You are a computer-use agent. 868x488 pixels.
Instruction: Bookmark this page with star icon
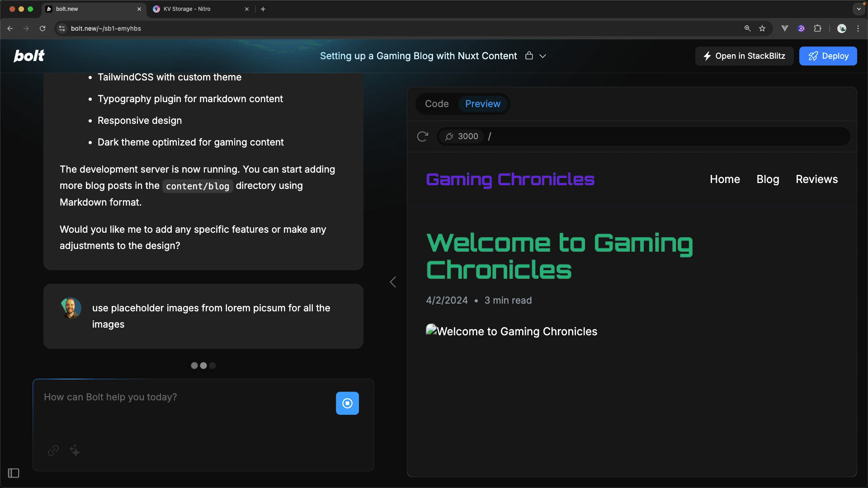[x=762, y=28]
